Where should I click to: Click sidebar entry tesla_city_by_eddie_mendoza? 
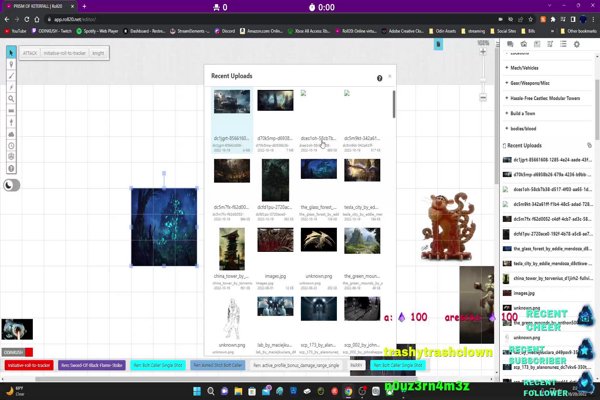[x=547, y=264]
